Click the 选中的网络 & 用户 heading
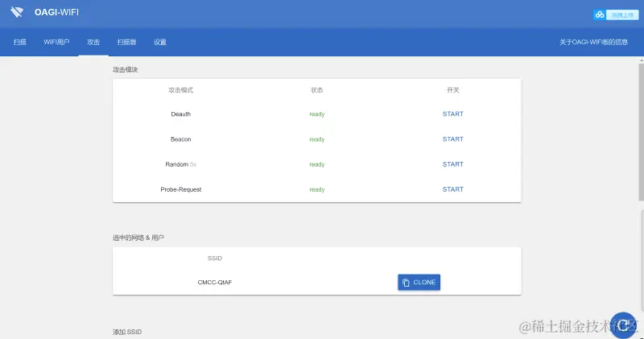This screenshot has width=644, height=339. tap(138, 238)
